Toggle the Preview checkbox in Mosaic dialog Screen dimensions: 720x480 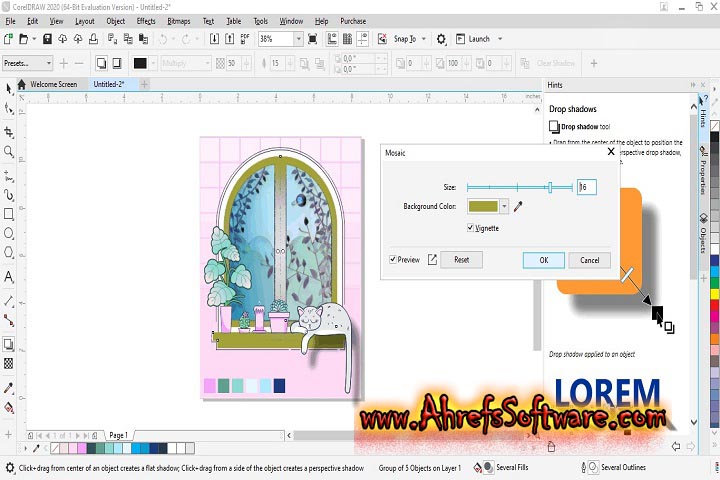393,260
